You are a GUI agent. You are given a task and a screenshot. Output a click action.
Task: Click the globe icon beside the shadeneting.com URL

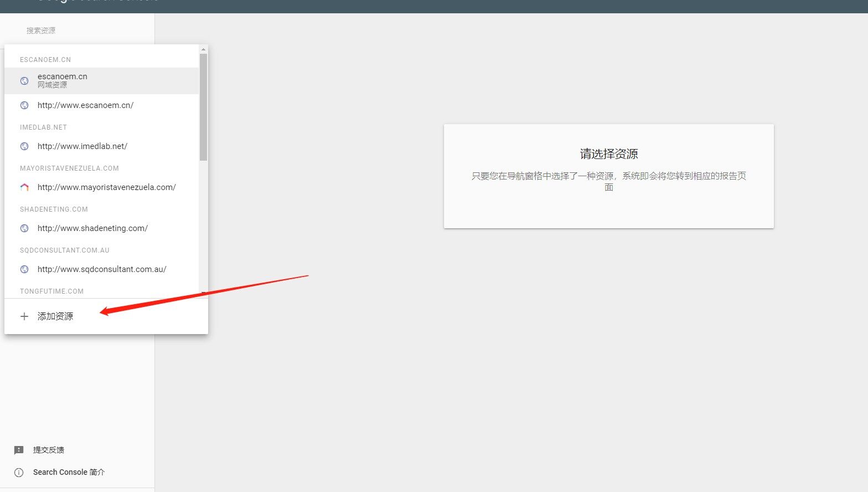click(24, 228)
